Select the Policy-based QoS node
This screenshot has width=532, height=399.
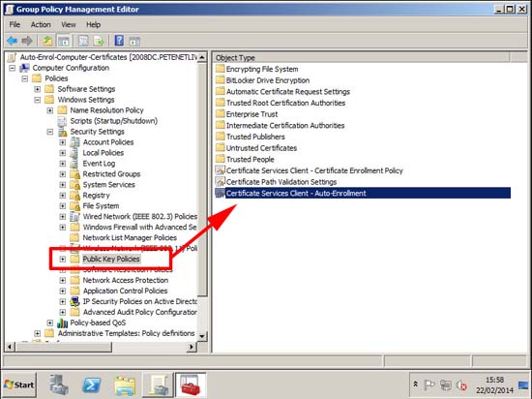click(98, 322)
